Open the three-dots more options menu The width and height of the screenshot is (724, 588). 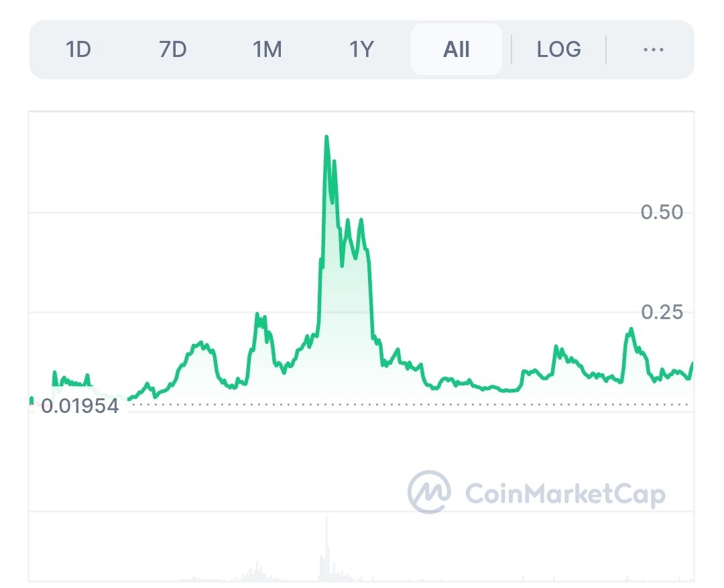tap(654, 50)
